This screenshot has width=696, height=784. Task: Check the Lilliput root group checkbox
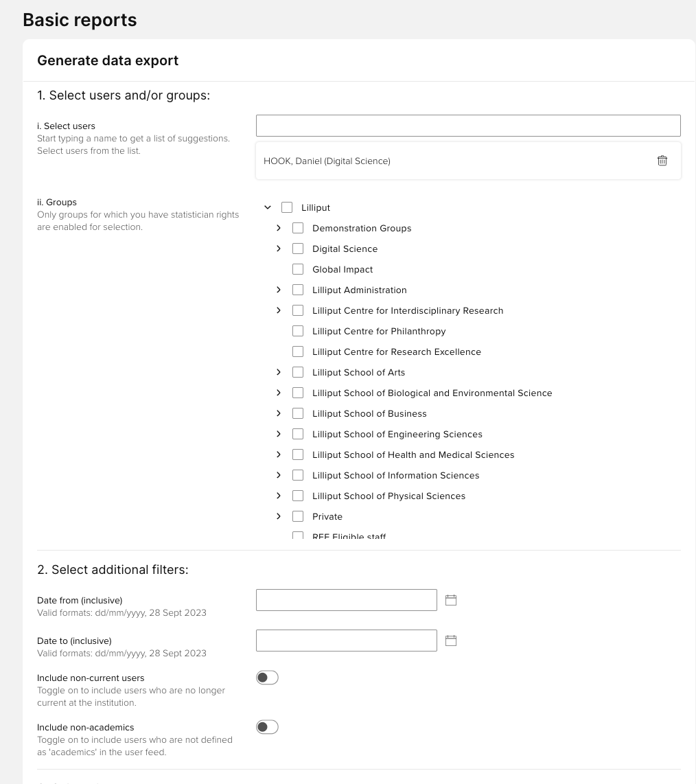[287, 207]
